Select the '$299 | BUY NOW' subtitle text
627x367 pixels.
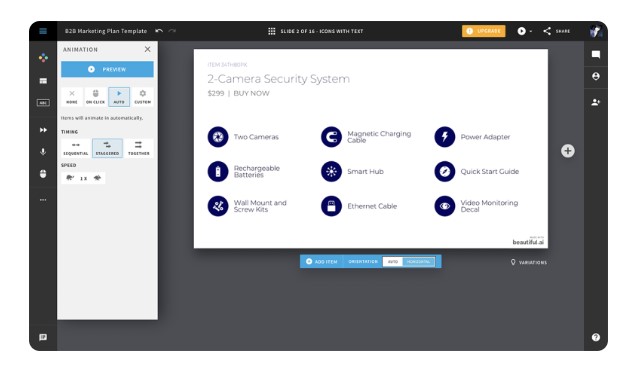[238, 93]
